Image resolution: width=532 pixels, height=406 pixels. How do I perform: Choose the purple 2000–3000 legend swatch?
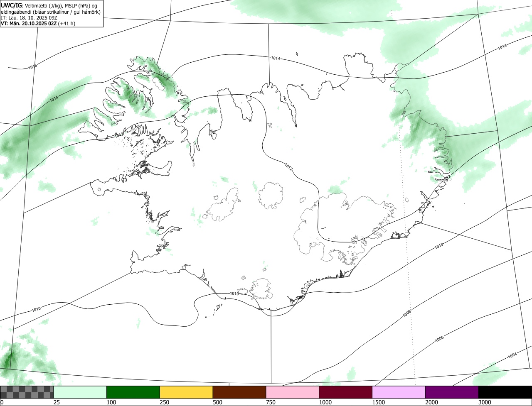452,392
